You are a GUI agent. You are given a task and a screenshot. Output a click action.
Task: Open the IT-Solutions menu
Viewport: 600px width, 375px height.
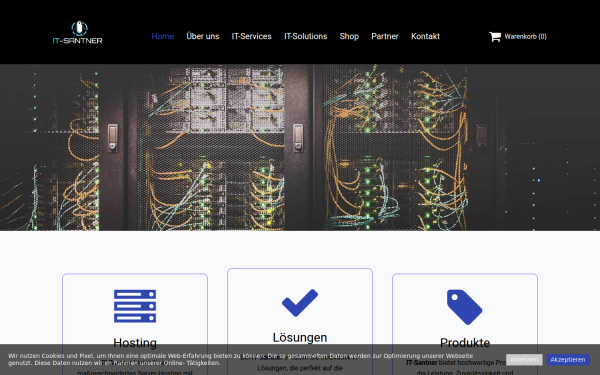(305, 36)
